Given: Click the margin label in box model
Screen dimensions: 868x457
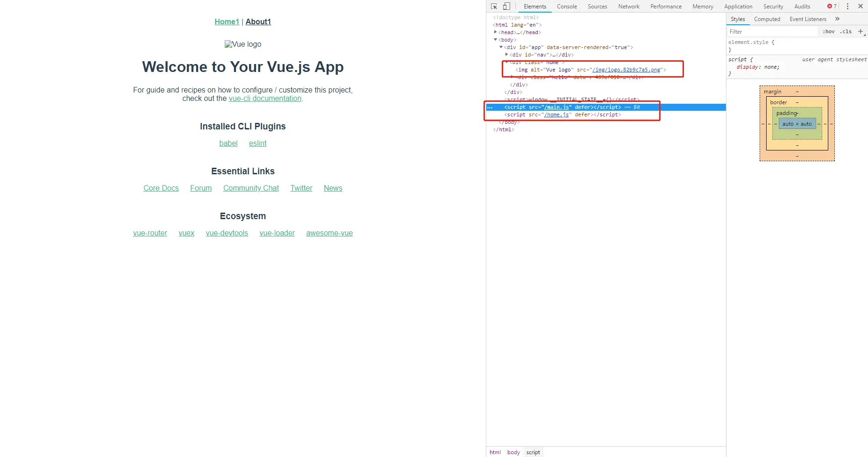Looking at the screenshot, I should [x=772, y=92].
